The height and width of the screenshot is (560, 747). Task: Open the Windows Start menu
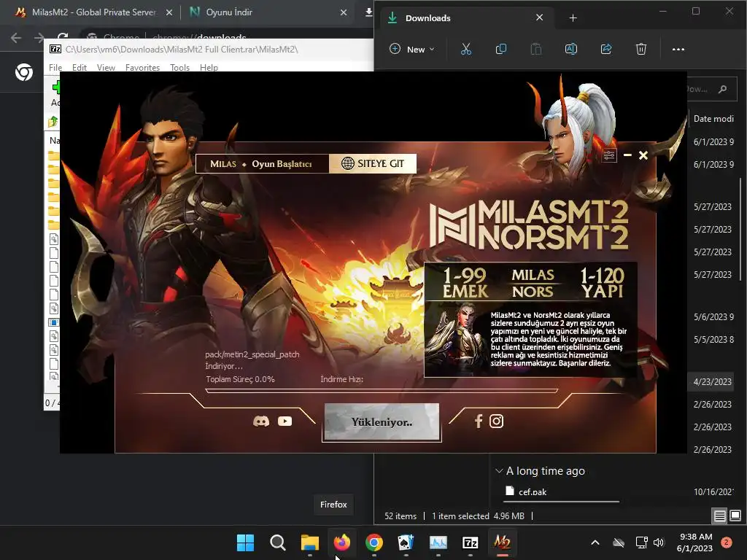click(x=245, y=542)
